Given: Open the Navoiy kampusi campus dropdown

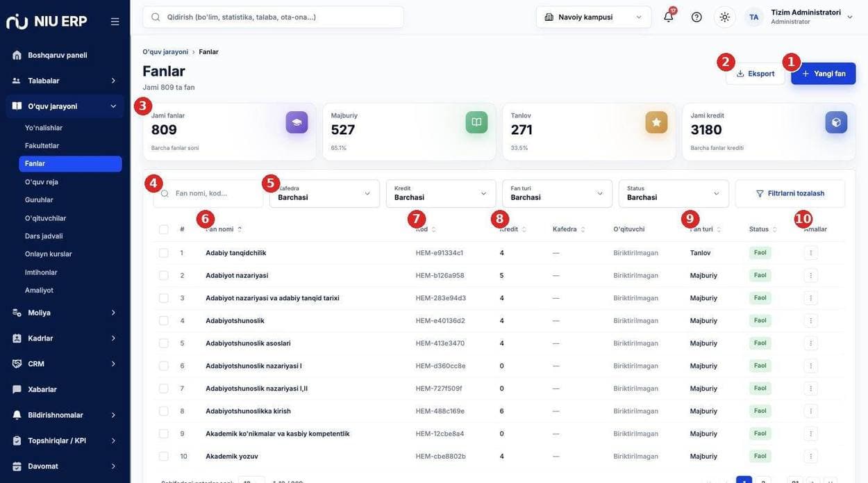Looking at the screenshot, I should click(594, 17).
